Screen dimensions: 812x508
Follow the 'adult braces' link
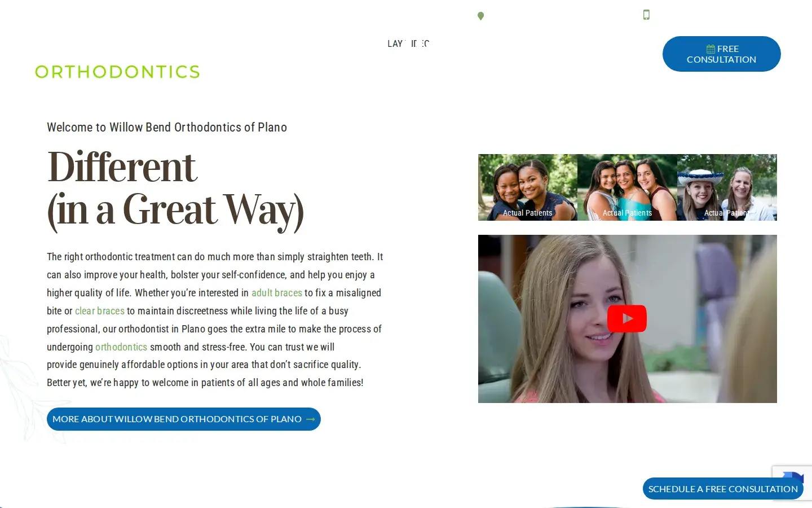[x=277, y=293]
